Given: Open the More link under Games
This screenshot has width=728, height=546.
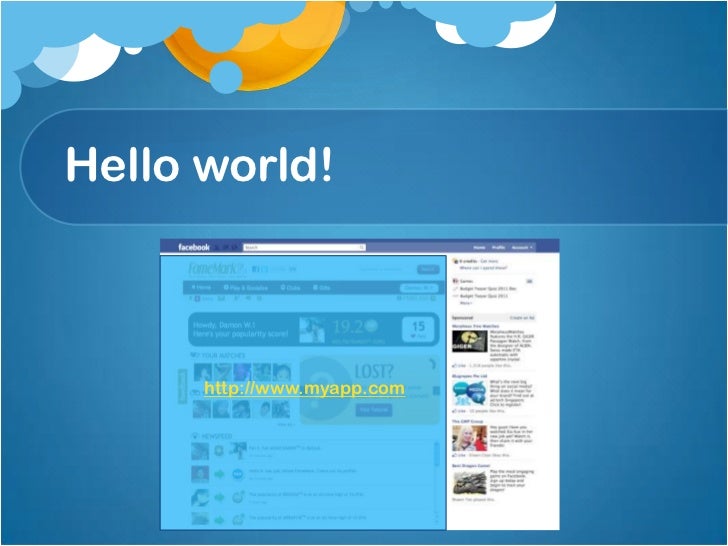Looking at the screenshot, I should pos(465,303).
